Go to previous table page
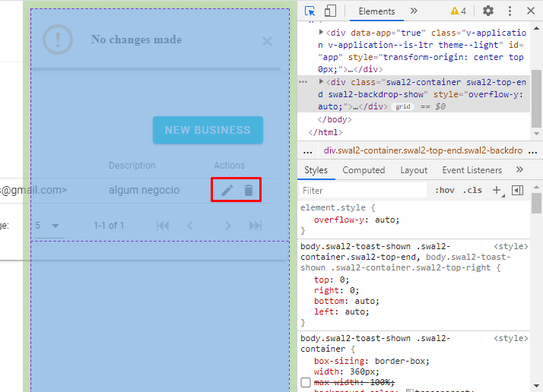Image resolution: width=543 pixels, height=392 pixels. [190, 226]
